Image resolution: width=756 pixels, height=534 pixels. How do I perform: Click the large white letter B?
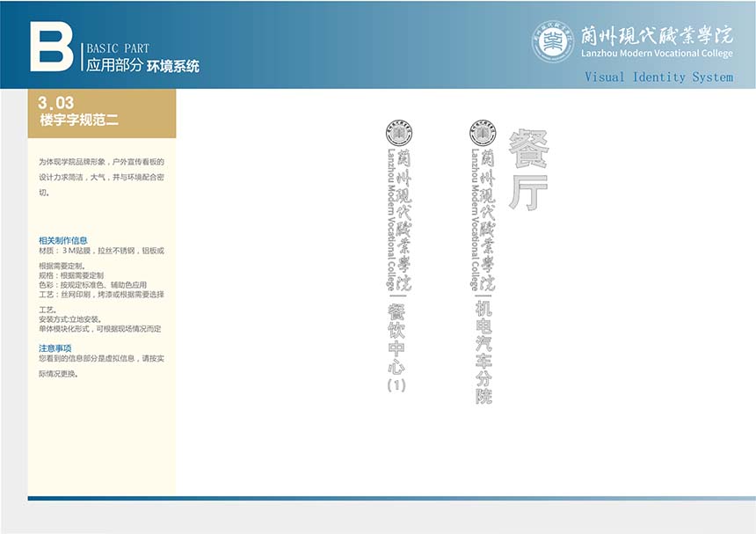(x=51, y=46)
